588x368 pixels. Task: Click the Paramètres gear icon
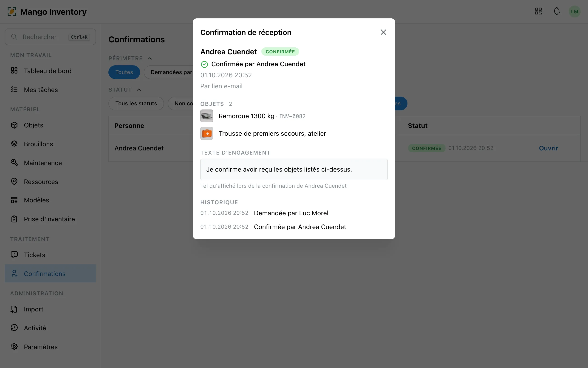pos(14,346)
